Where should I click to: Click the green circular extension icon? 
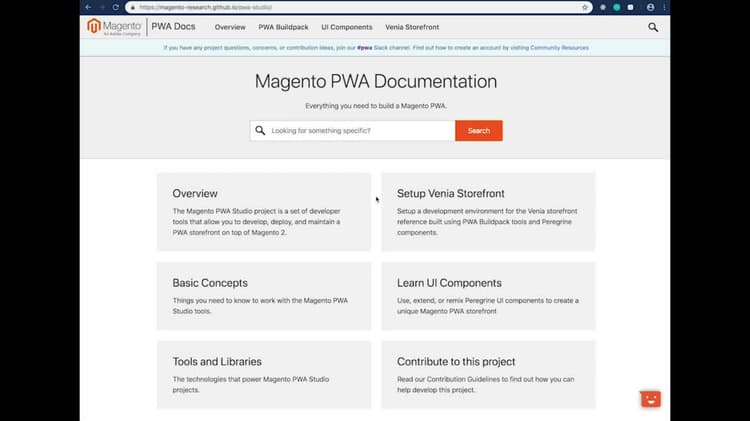tap(617, 7)
